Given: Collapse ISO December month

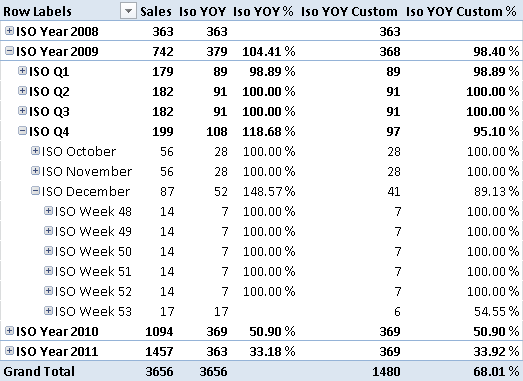Looking at the screenshot, I should (x=35, y=190).
